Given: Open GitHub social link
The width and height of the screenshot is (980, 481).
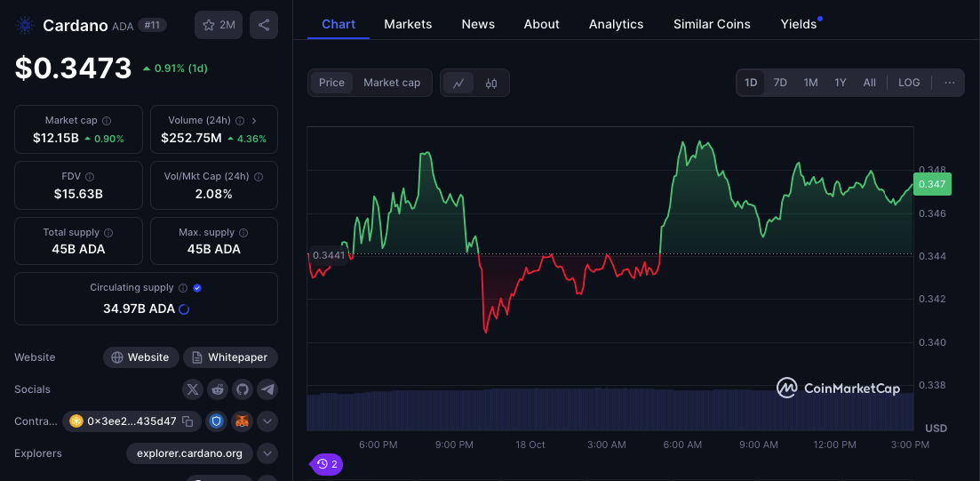Looking at the screenshot, I should (x=243, y=389).
